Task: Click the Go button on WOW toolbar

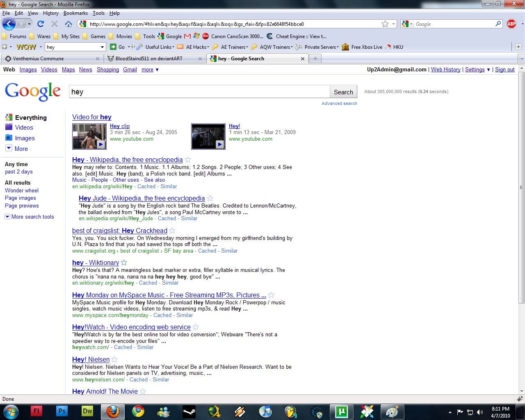Action: [x=118, y=47]
